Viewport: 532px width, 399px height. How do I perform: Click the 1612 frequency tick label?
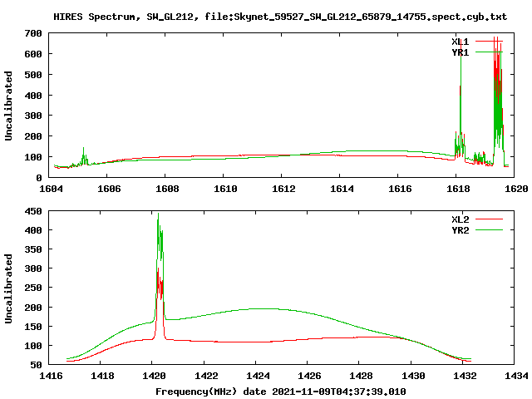(283, 189)
